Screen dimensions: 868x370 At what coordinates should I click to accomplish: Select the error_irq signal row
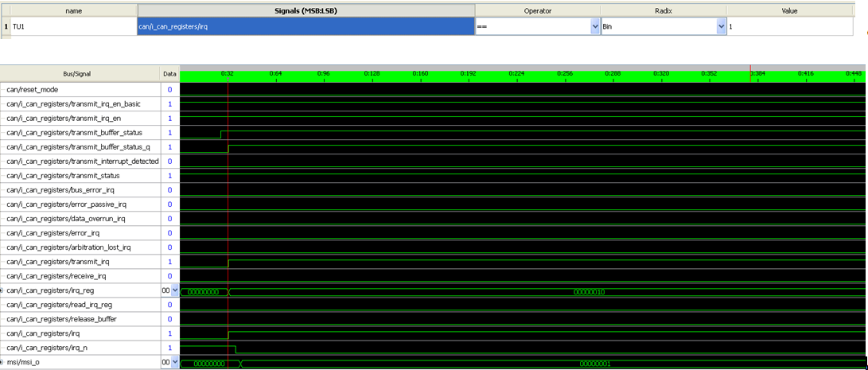[x=53, y=233]
